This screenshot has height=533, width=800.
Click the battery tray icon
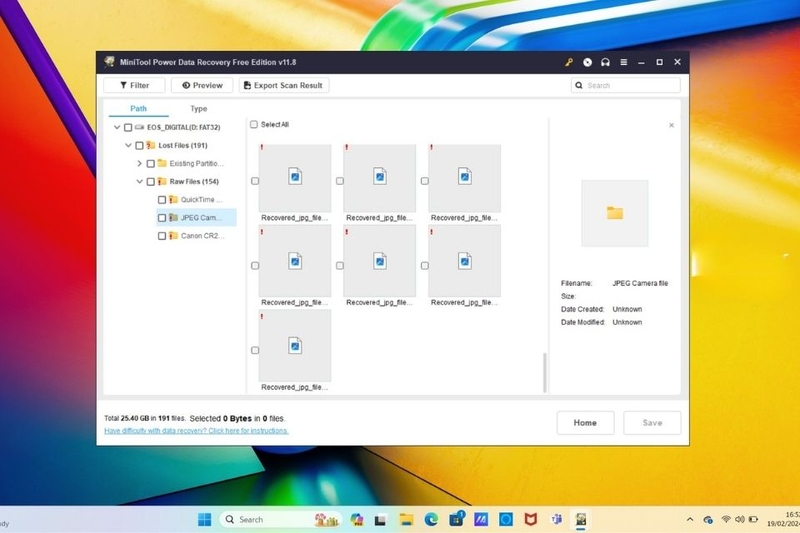tap(753, 520)
